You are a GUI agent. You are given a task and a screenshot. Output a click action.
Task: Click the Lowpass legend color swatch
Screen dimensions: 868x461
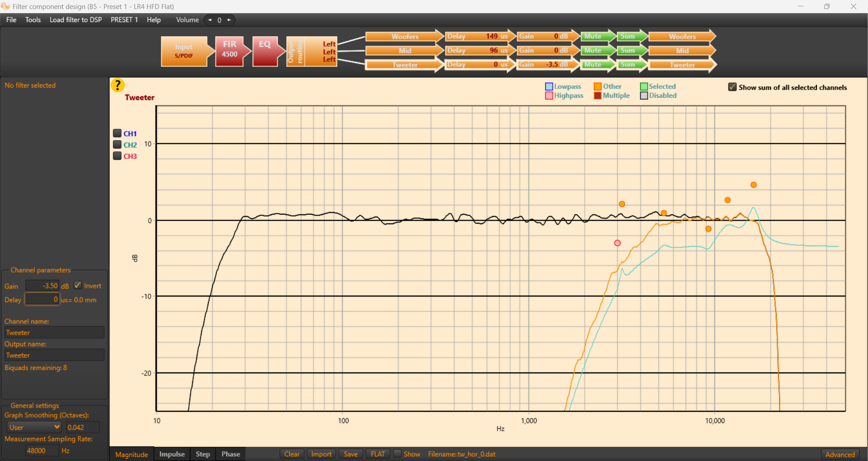[x=549, y=86]
